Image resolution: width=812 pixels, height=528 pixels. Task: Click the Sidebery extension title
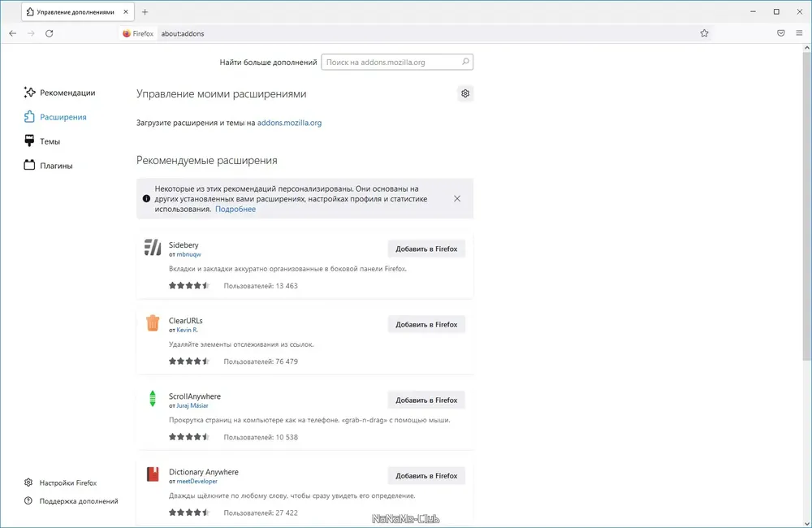point(184,245)
